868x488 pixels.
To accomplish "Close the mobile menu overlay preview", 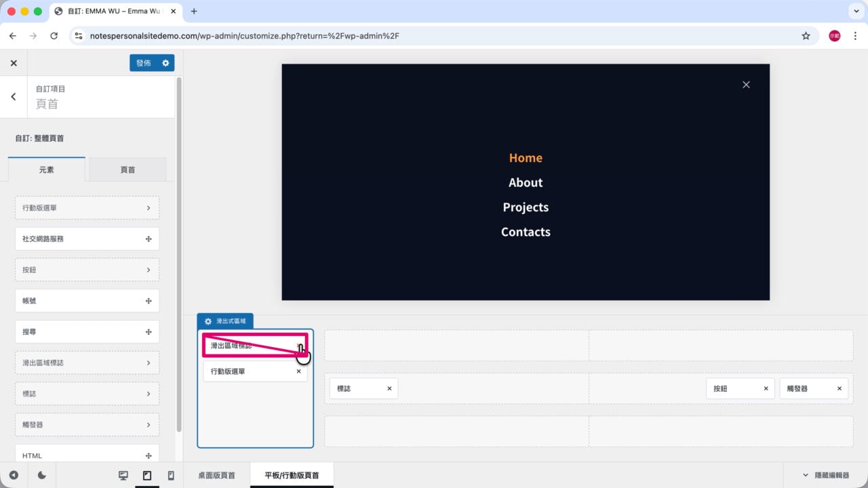I will pos(746,85).
